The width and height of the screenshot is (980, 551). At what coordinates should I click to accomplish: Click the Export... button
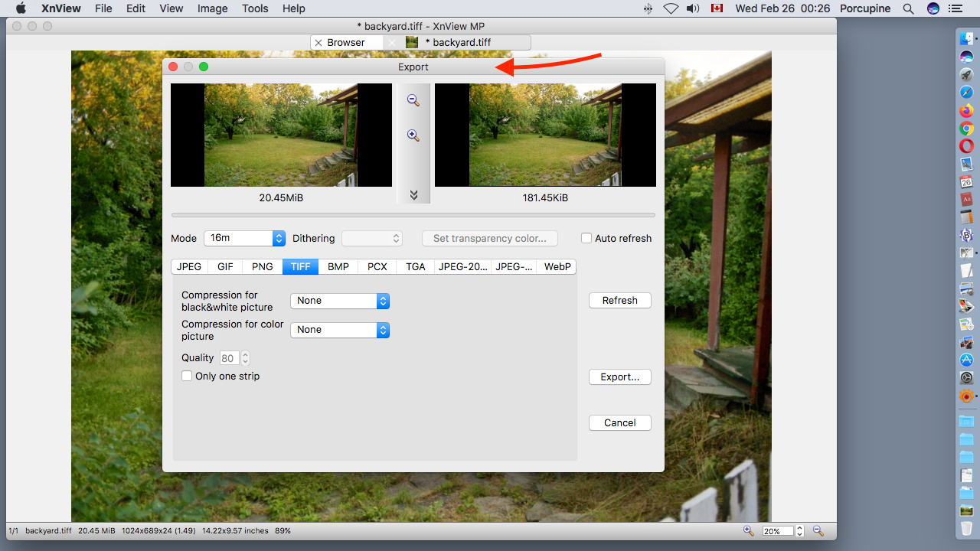tap(620, 377)
